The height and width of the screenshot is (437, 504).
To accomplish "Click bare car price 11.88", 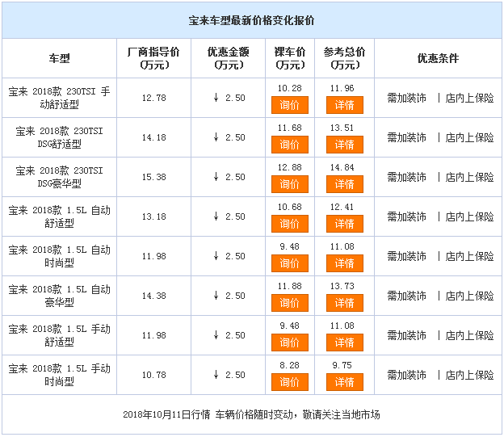I will (x=290, y=286).
